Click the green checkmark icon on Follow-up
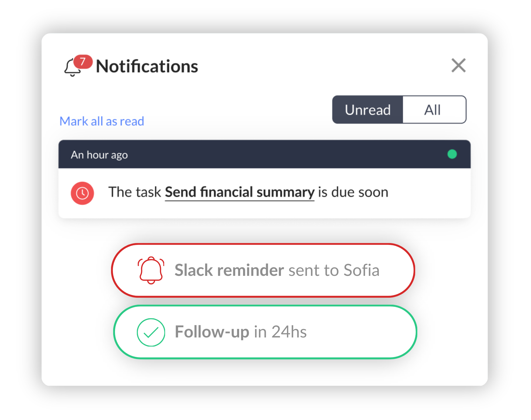 click(151, 333)
